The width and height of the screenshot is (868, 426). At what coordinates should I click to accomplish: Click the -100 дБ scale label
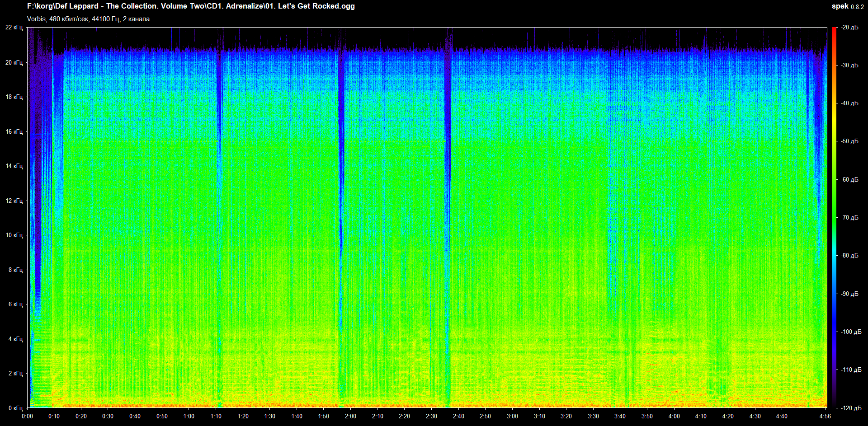point(851,332)
